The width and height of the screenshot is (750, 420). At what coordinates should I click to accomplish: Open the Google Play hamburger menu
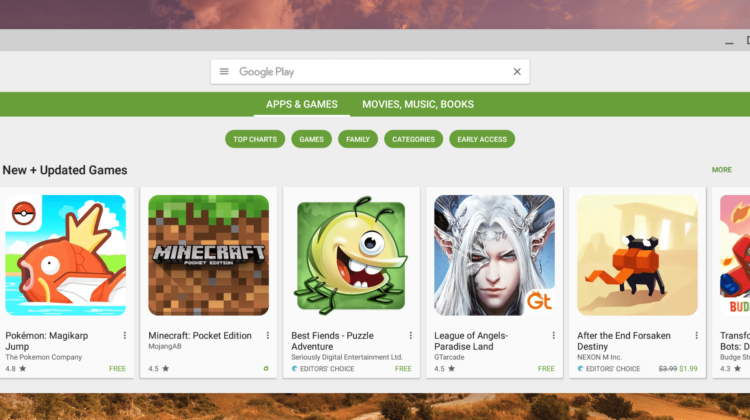click(x=224, y=72)
